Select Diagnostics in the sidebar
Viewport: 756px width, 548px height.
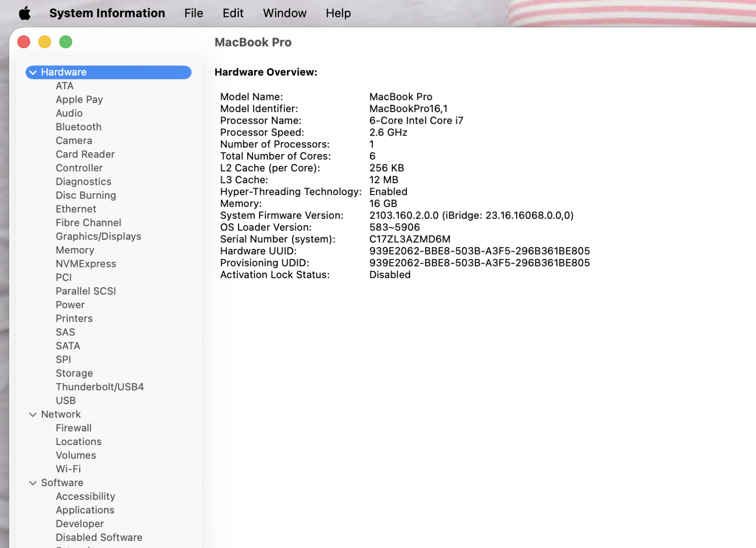click(x=84, y=182)
